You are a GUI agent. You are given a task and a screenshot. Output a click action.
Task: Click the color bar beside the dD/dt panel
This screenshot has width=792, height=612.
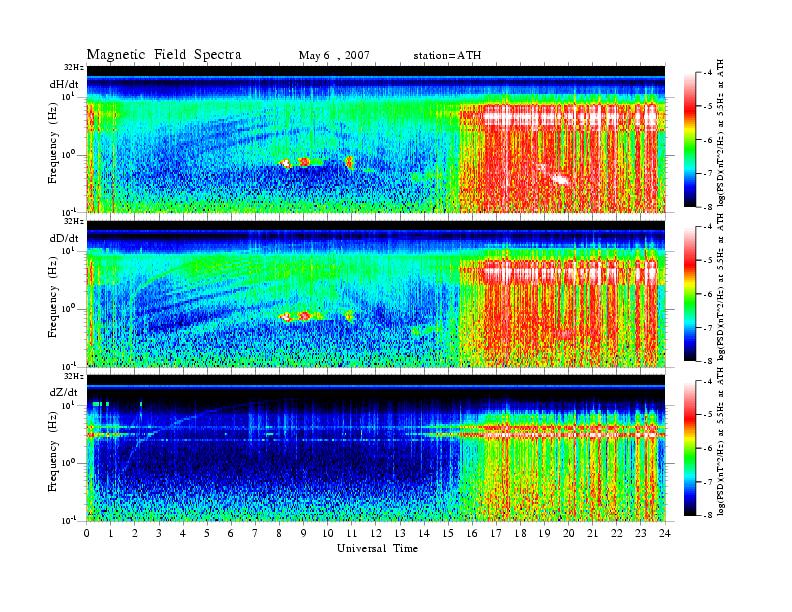coord(689,294)
